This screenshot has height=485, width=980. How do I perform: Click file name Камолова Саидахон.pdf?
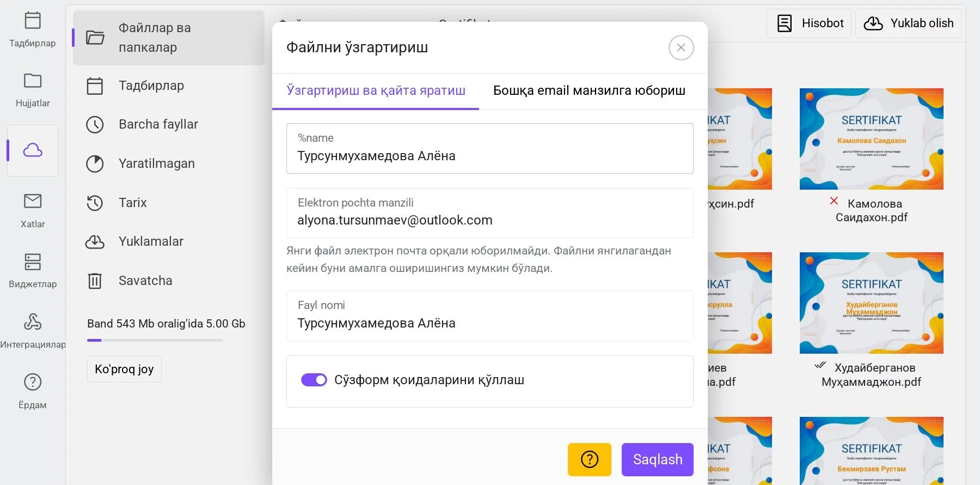(872, 210)
